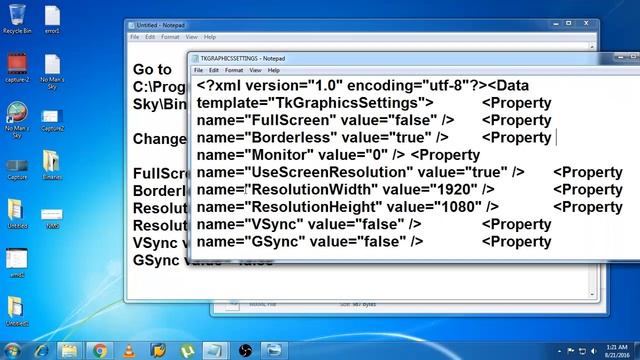Select the NMS desktop icon

tap(52, 218)
